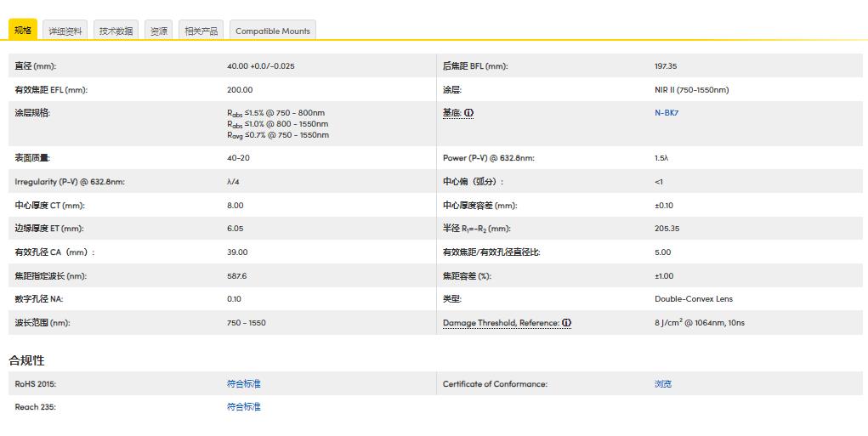Open the 资源 tab

tap(159, 31)
